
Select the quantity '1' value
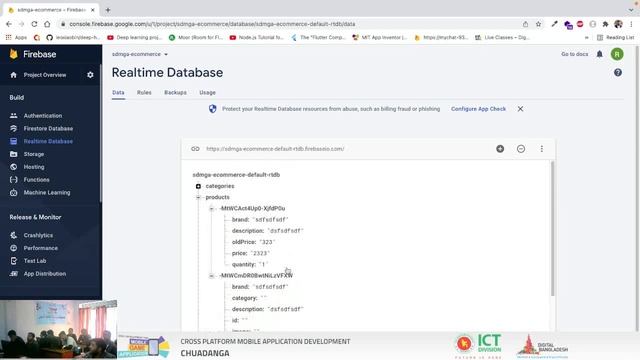[x=262, y=264]
